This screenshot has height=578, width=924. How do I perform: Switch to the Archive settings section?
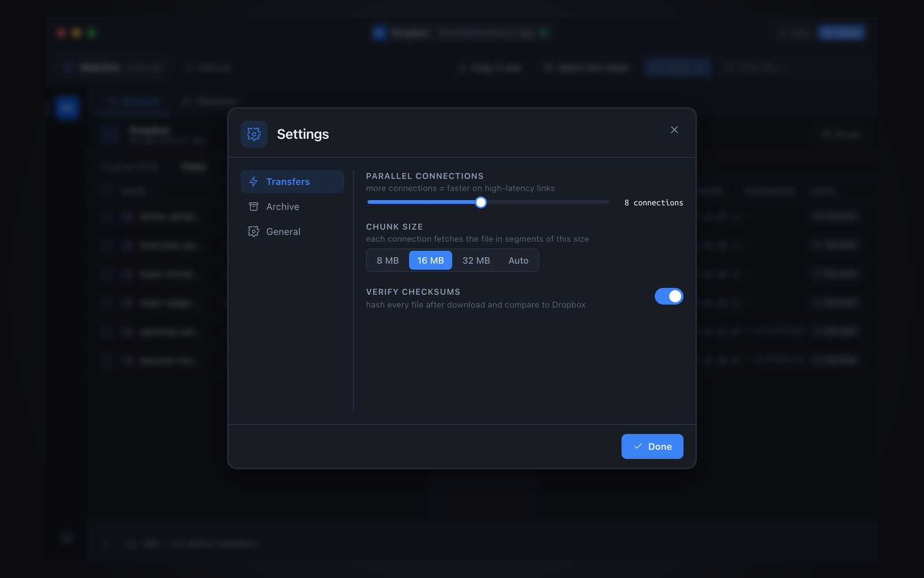[x=292, y=206]
